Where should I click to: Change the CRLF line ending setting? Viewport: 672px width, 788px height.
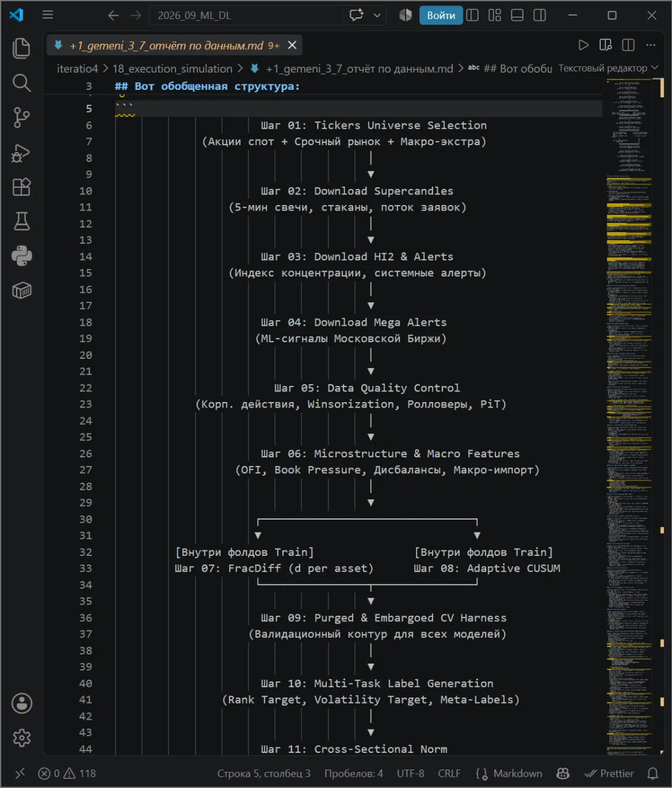[x=449, y=773]
